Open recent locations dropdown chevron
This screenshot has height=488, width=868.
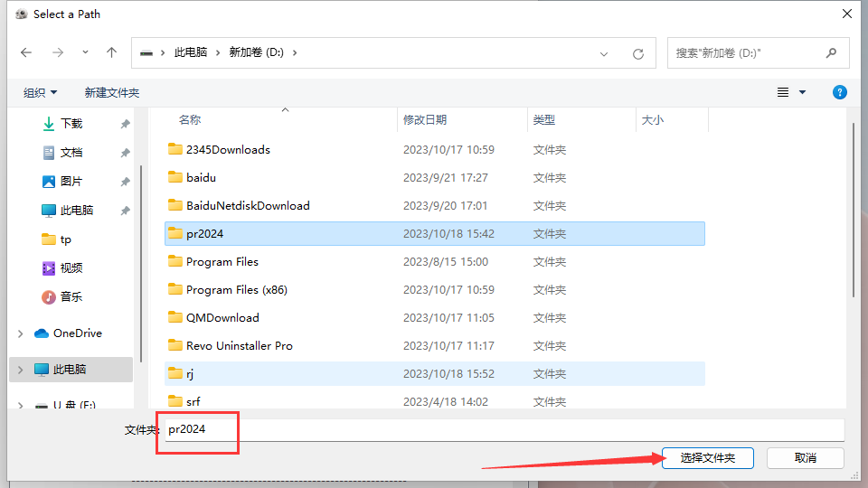pyautogui.click(x=85, y=52)
